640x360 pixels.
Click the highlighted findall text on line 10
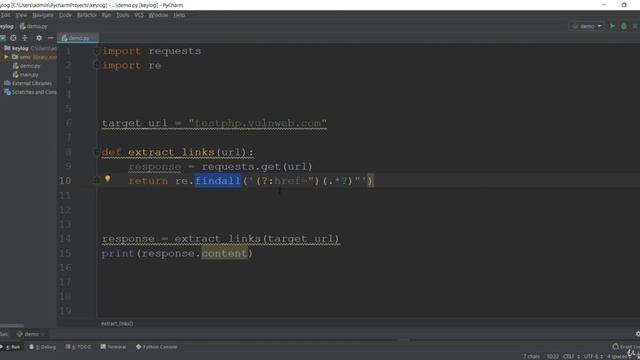pos(218,180)
